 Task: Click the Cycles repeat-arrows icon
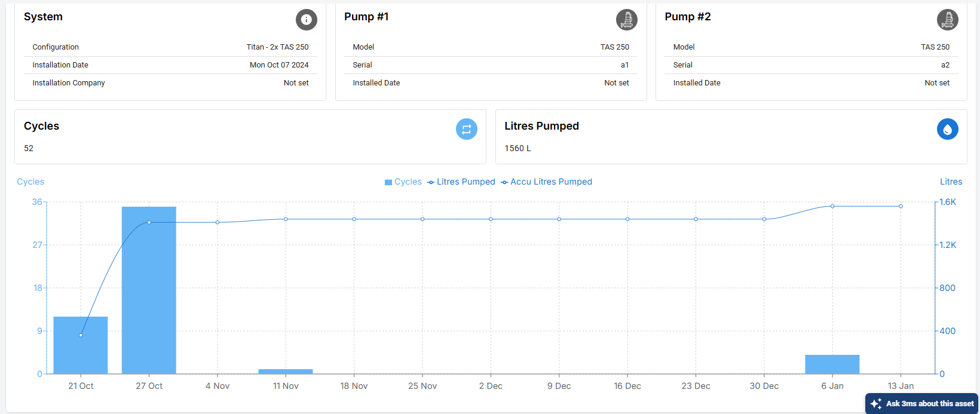pyautogui.click(x=466, y=129)
